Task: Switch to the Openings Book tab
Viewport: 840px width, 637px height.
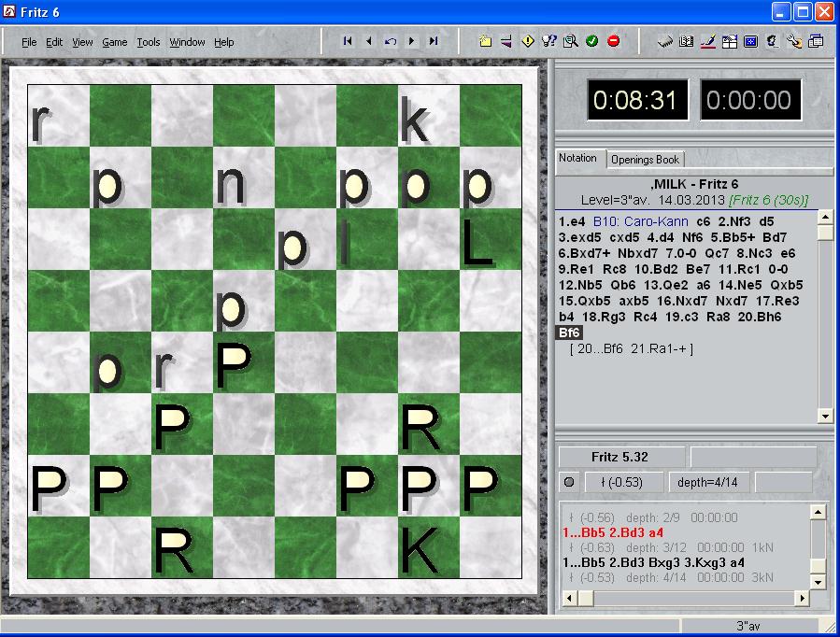Action: [x=645, y=160]
